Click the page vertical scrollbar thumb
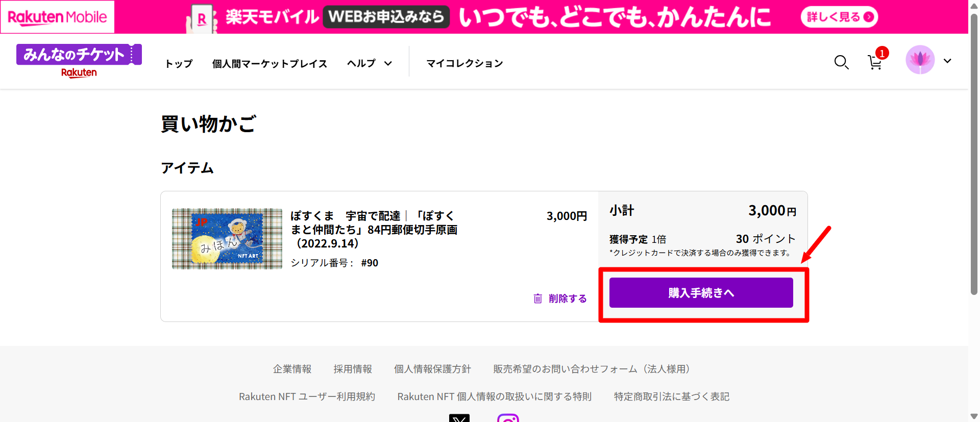 (974, 153)
